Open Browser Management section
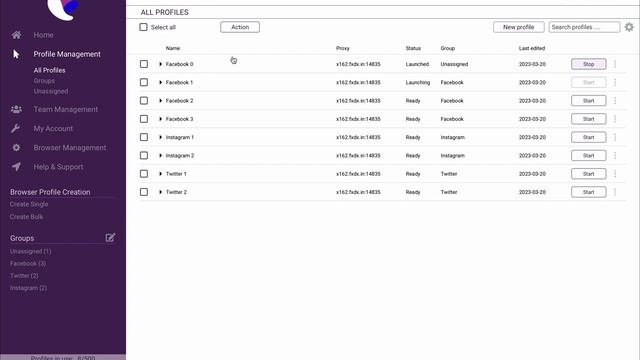Screen dimensions: 640x360 (x=70, y=148)
